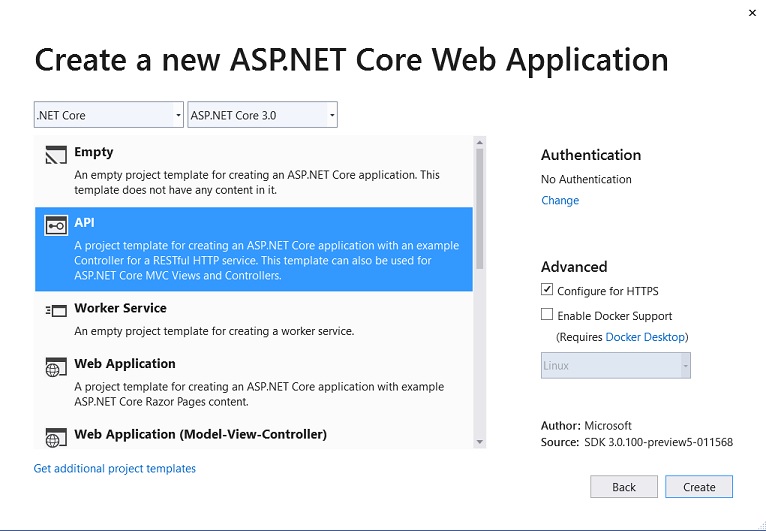Click the Web Application globe icon
766x531 pixels.
tap(56, 367)
